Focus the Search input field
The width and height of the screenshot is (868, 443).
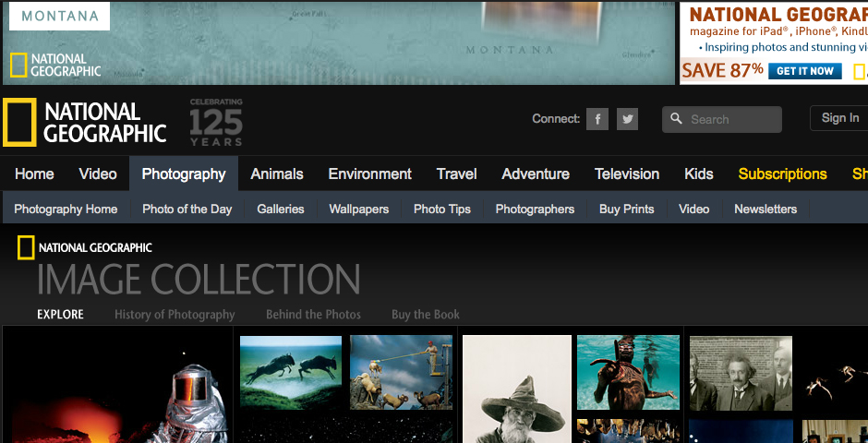(722, 119)
